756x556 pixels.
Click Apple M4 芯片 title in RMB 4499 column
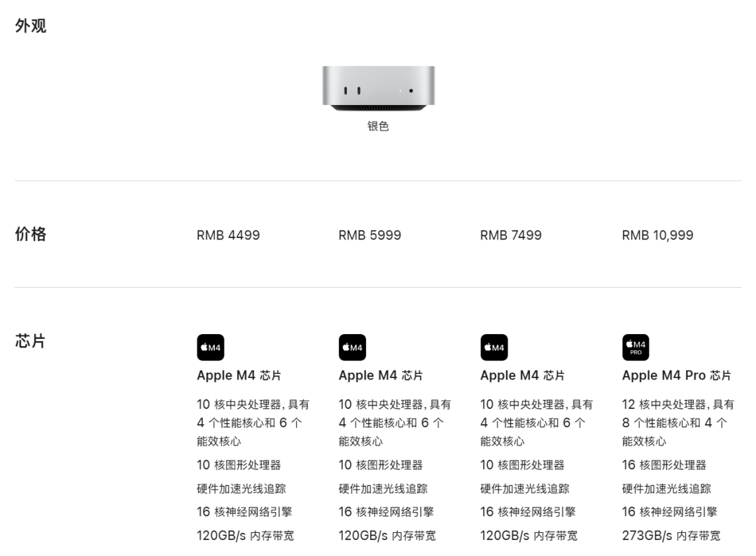[x=239, y=375]
